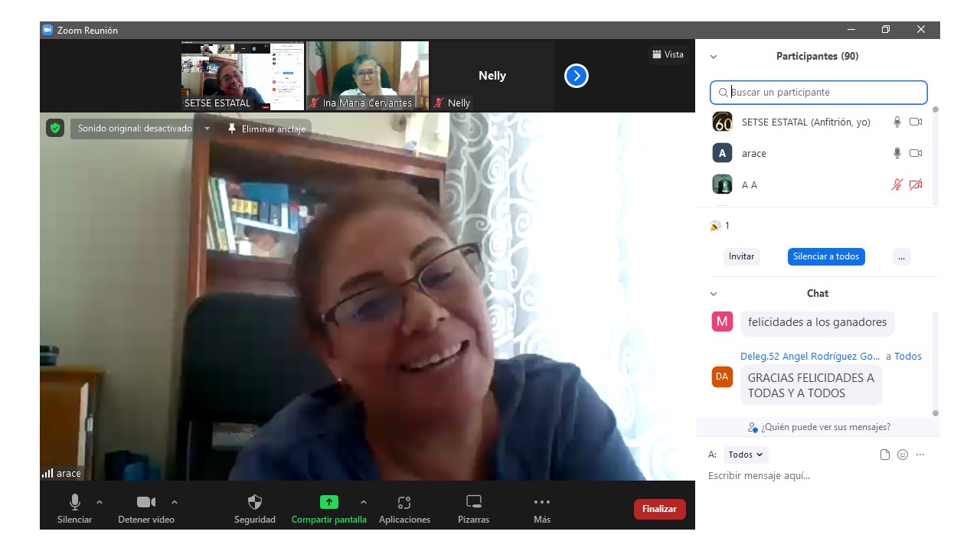Show next participants with blue arrow
This screenshot has height=551, width=980.
(577, 76)
